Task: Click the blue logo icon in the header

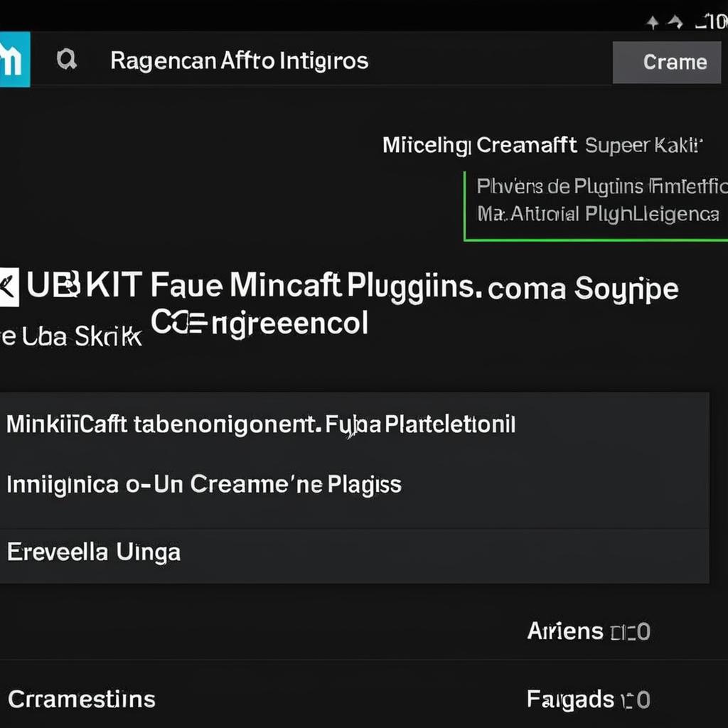Action: 14,60
